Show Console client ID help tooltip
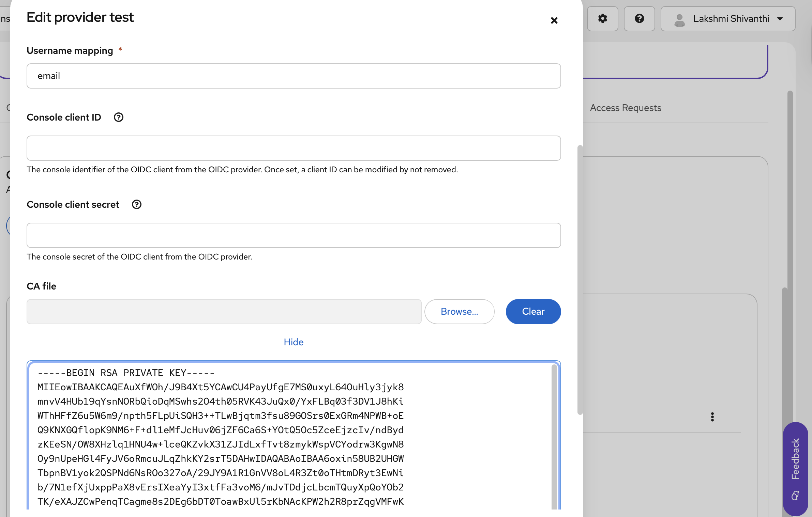Viewport: 812px width, 517px height. pos(118,117)
